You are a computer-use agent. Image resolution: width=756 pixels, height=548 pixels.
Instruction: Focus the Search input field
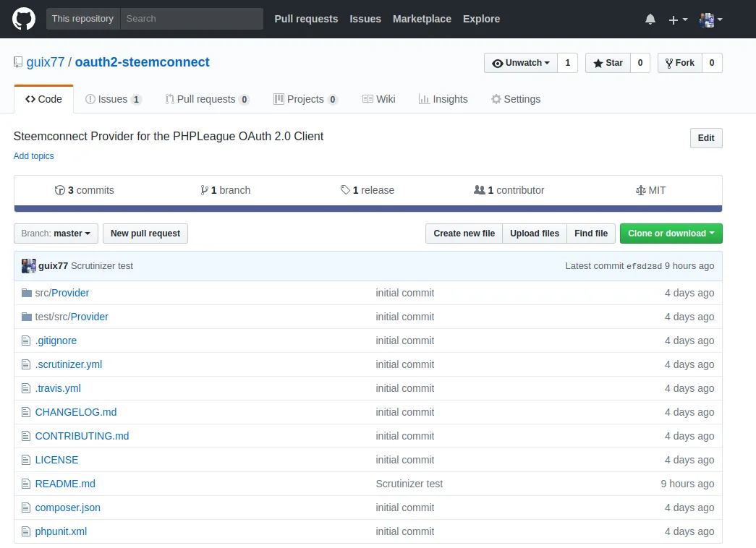(192, 19)
